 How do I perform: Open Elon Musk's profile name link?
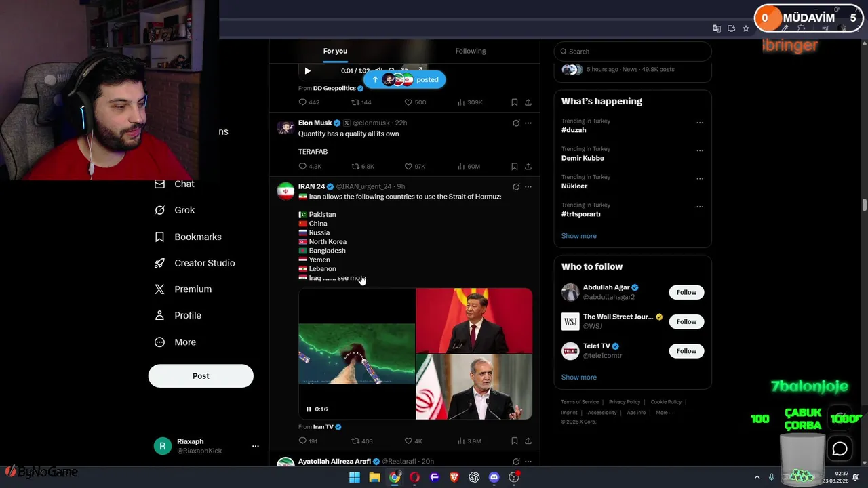[315, 123]
